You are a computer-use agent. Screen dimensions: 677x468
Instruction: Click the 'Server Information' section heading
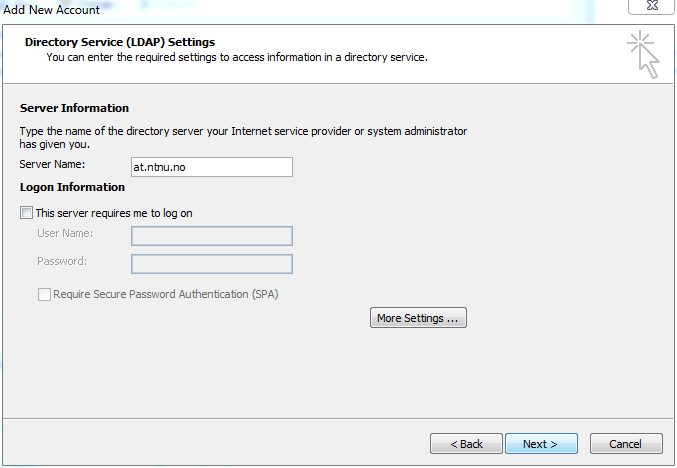coord(74,108)
